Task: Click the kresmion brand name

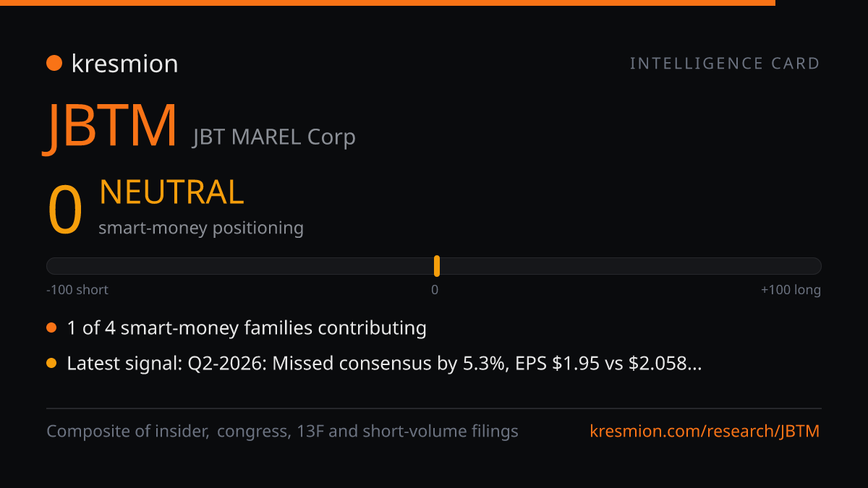Action: click(124, 64)
